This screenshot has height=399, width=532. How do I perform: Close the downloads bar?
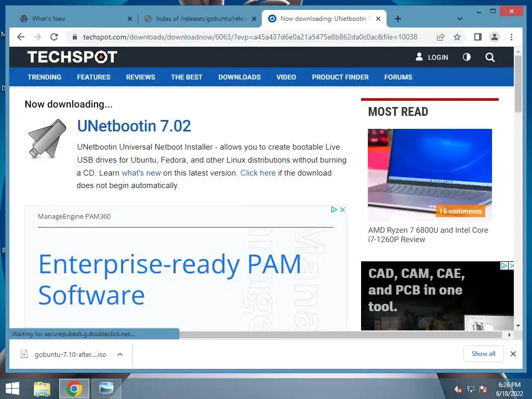click(x=513, y=354)
